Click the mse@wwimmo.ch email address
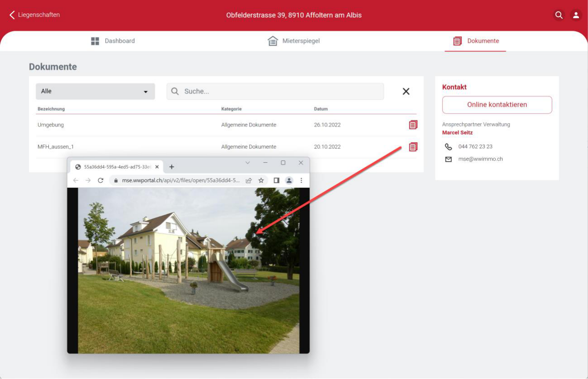This screenshot has height=379, width=588. click(480, 159)
